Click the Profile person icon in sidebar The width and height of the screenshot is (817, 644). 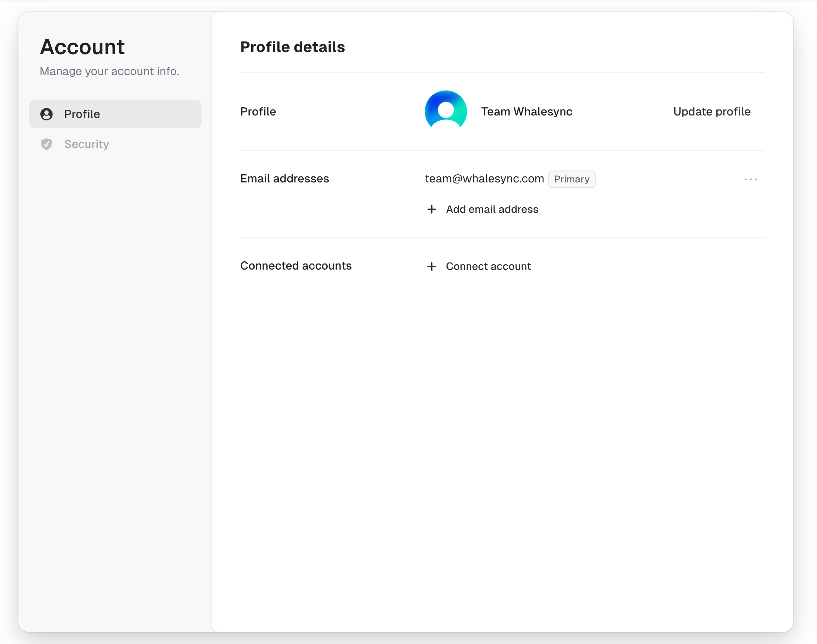coord(46,114)
